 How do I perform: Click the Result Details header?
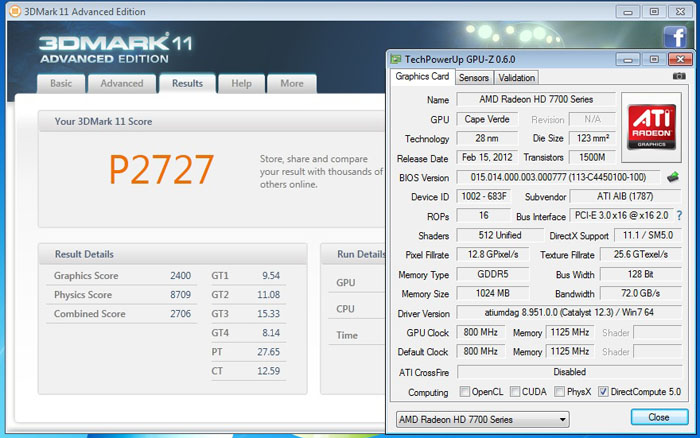pos(84,254)
